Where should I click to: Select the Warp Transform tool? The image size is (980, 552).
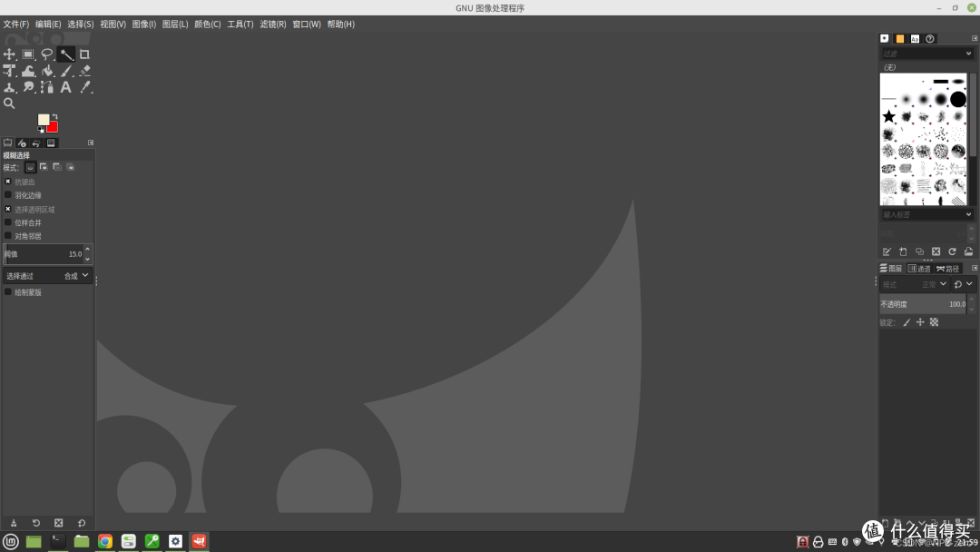pos(28,71)
